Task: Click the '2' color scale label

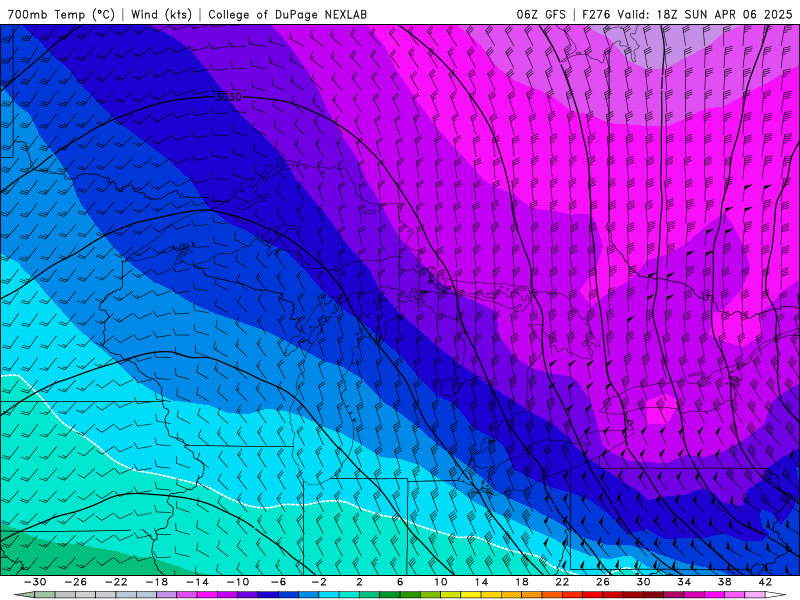Action: 359,582
